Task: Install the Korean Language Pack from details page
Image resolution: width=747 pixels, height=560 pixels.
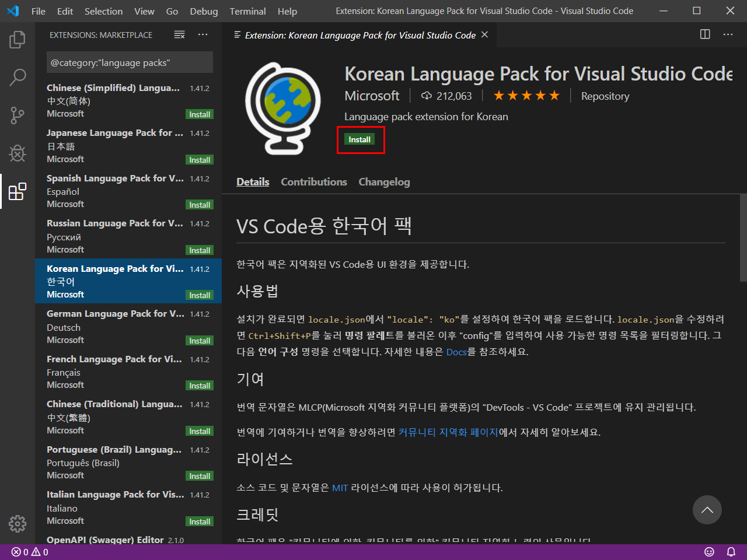Action: (x=359, y=139)
